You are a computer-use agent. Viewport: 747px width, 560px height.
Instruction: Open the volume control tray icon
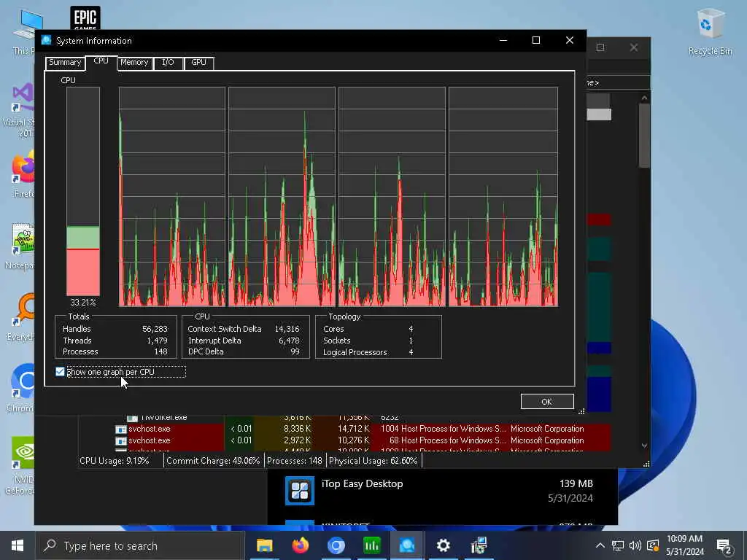(635, 545)
